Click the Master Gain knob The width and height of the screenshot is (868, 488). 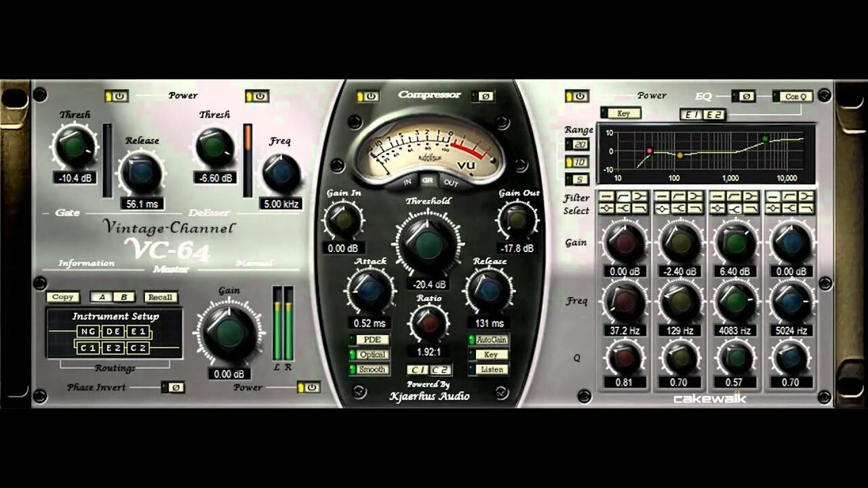point(229,333)
